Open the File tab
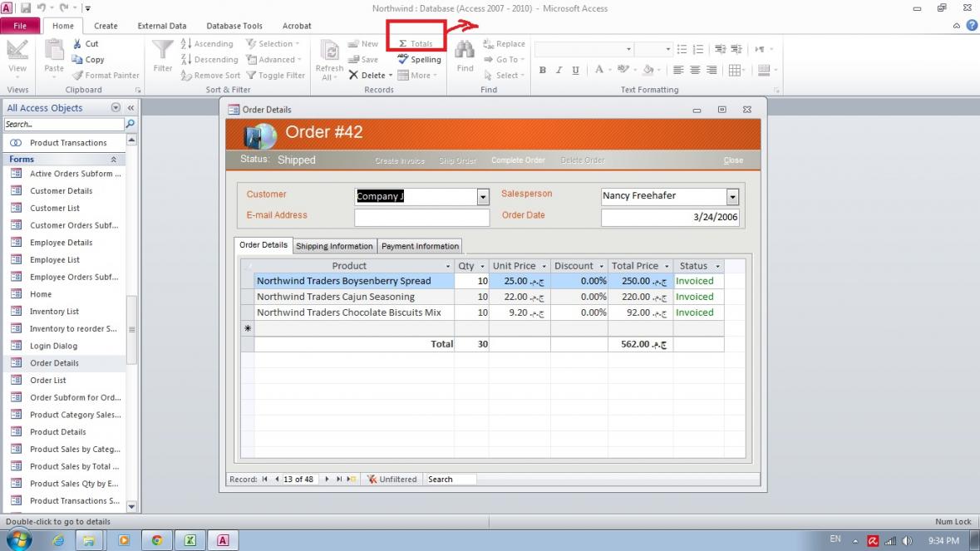Image resolution: width=980 pixels, height=551 pixels. 20,26
